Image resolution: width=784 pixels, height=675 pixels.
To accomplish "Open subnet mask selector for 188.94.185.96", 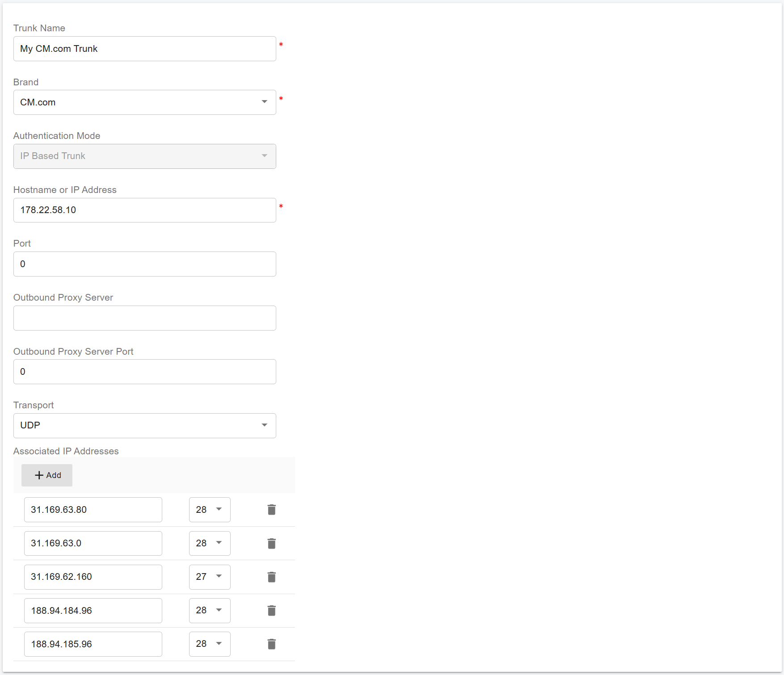I will 210,644.
